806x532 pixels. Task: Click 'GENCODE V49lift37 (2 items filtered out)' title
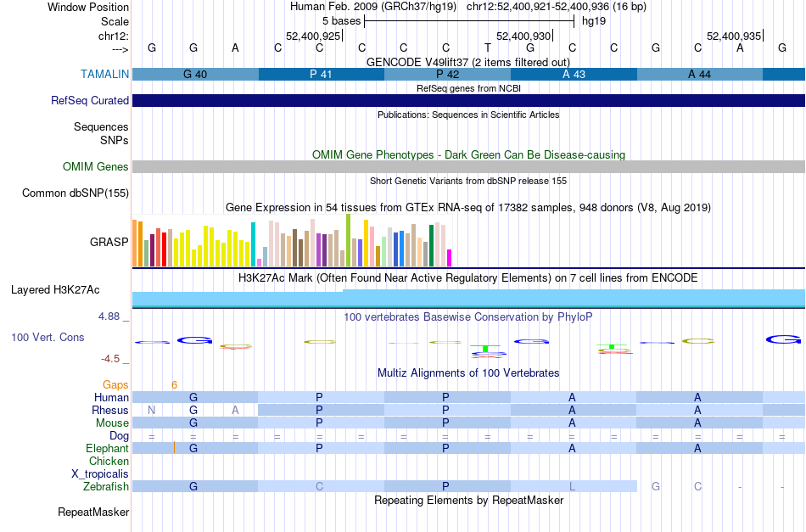(x=468, y=62)
